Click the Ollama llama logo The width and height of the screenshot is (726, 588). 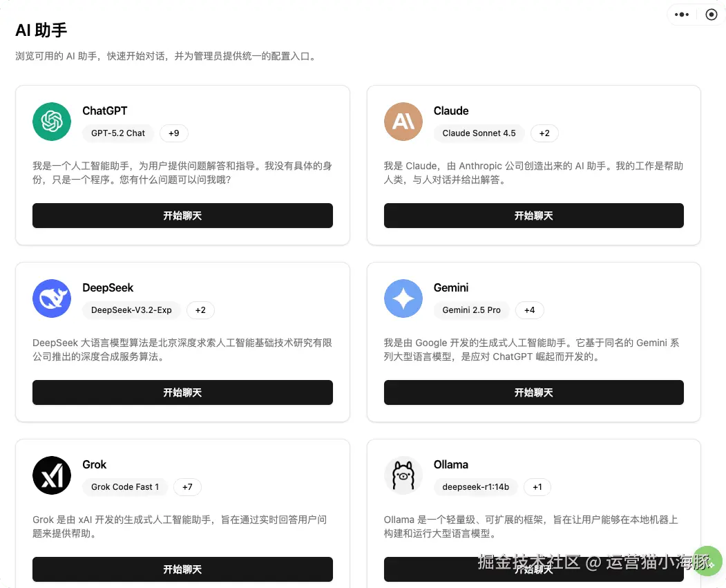click(x=403, y=475)
